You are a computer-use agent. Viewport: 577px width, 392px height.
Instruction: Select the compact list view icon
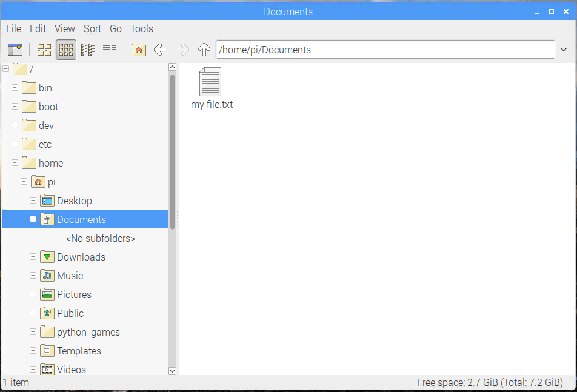coord(87,49)
